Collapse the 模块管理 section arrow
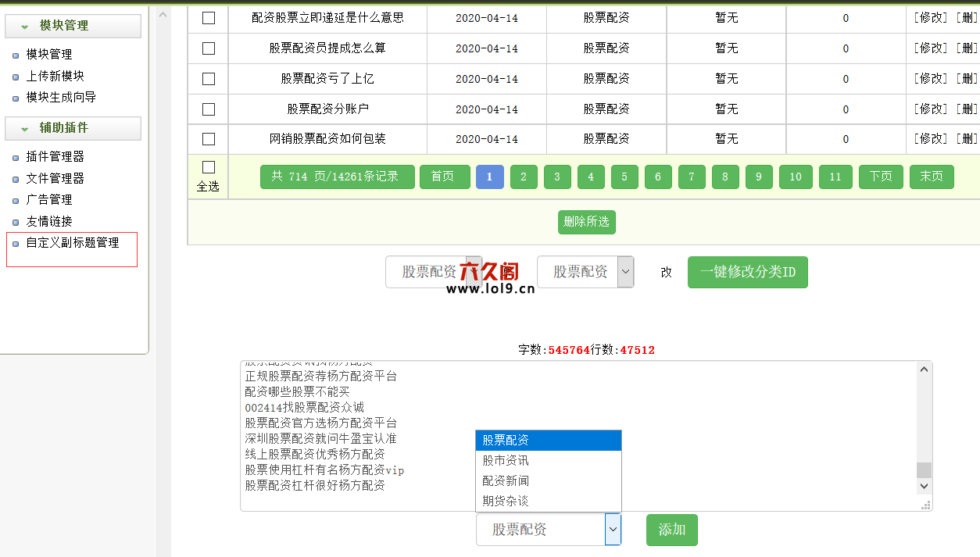Screen dimensions: 980x557 click(25, 27)
